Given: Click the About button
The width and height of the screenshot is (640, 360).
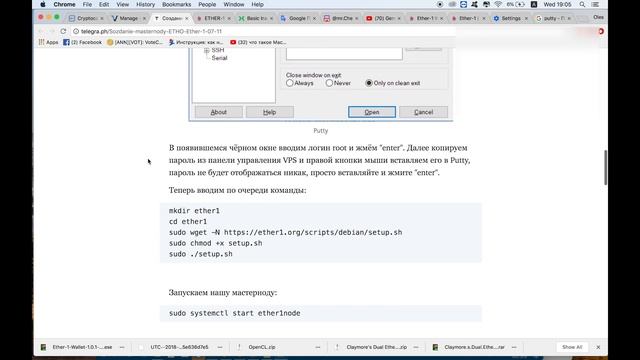Looking at the screenshot, I should (x=218, y=112).
